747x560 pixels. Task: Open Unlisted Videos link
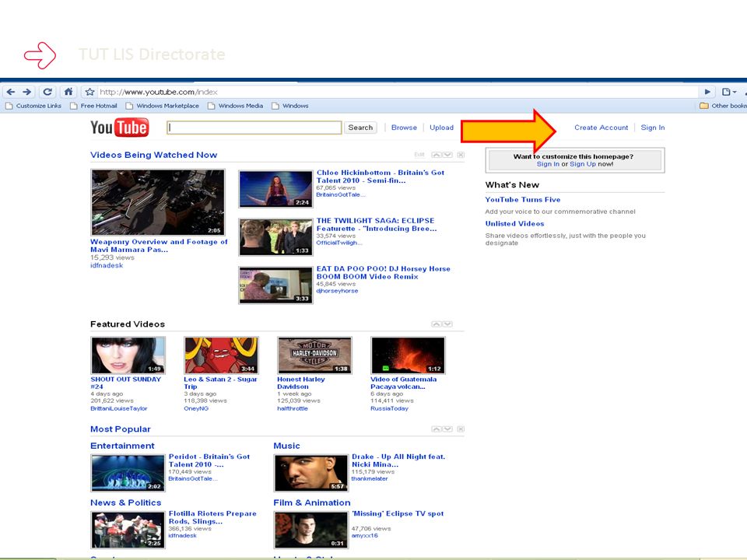514,223
